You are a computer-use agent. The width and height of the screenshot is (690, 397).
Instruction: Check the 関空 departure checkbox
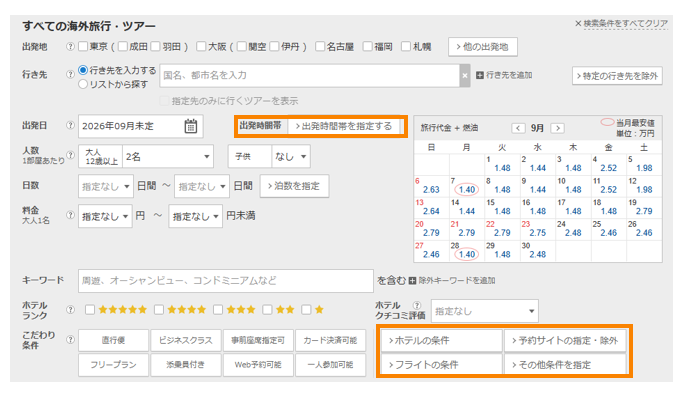pos(242,46)
